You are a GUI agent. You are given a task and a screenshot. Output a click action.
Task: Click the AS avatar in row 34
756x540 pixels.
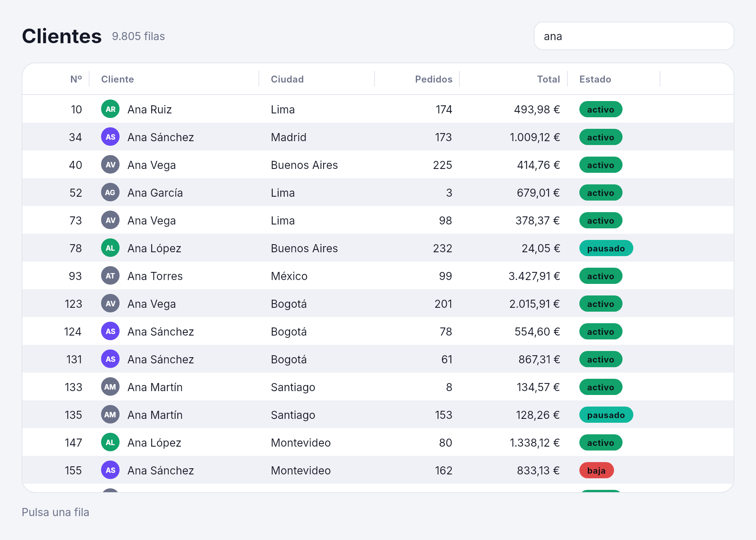[x=110, y=137]
